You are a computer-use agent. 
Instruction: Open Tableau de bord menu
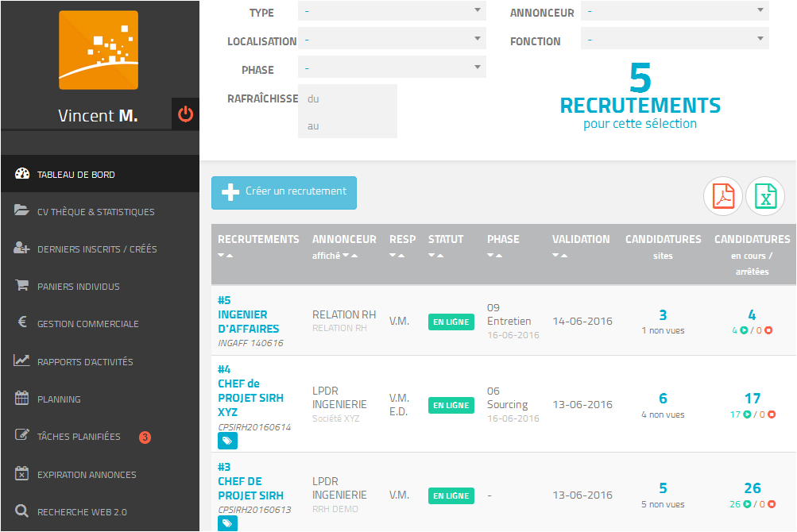pyautogui.click(x=100, y=174)
